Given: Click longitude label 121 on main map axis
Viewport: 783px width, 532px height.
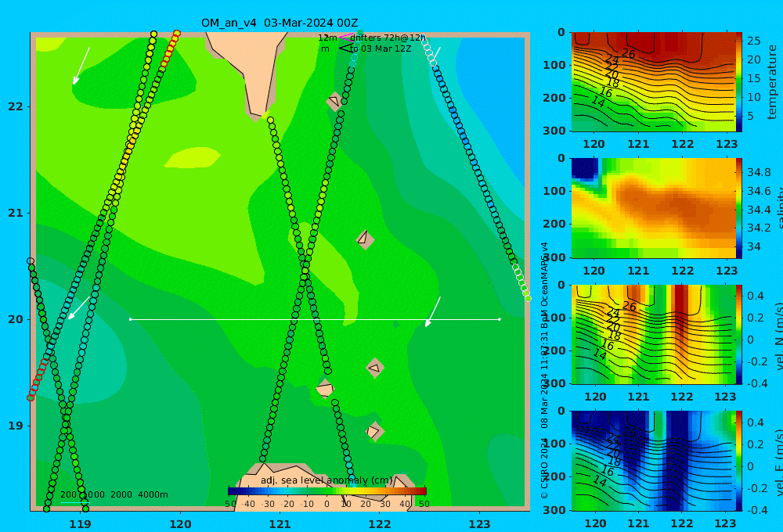Looking at the screenshot, I should click(280, 524).
